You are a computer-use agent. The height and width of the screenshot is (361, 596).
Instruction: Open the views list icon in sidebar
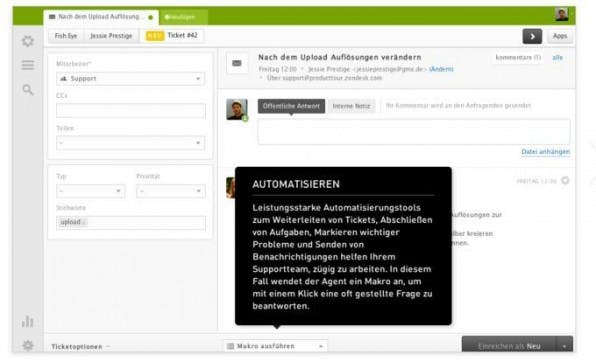[x=28, y=65]
